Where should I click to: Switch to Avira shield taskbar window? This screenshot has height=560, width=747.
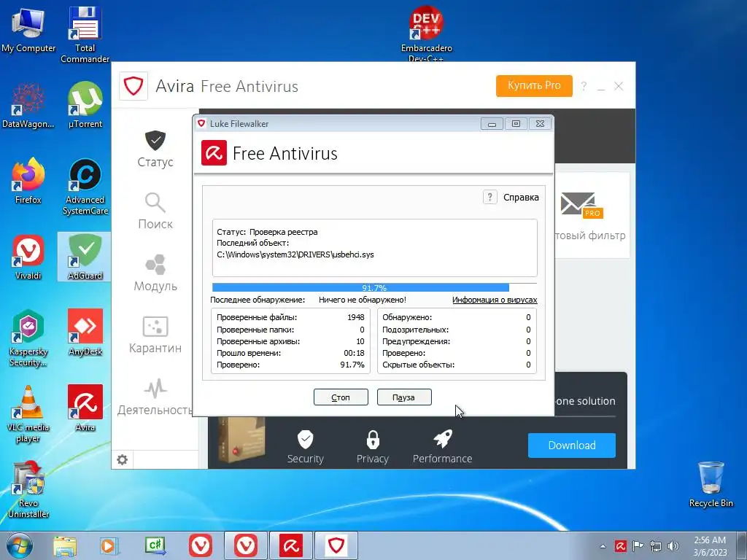(336, 545)
